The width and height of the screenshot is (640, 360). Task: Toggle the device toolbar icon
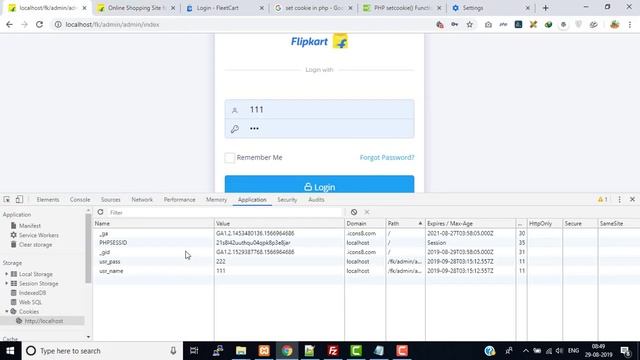click(19, 200)
